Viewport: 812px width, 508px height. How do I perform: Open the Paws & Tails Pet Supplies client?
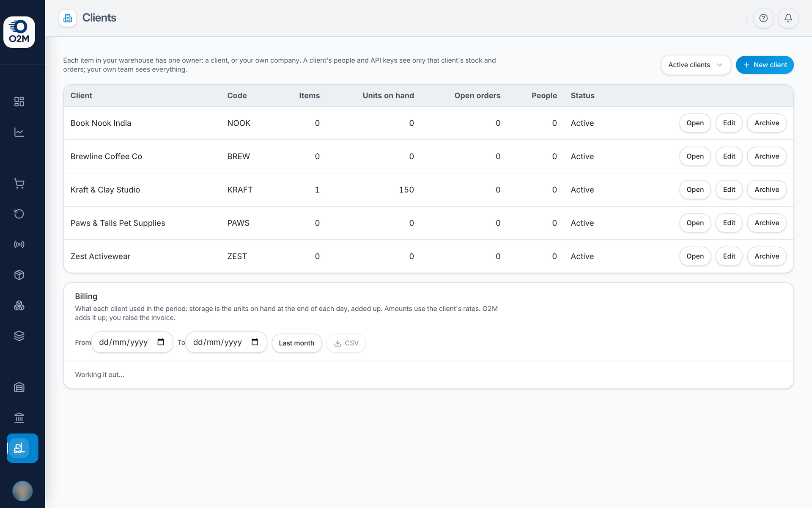[x=695, y=223]
